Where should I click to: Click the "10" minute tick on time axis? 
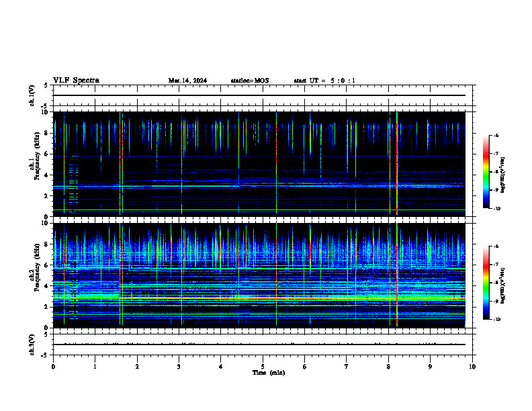[472, 367]
